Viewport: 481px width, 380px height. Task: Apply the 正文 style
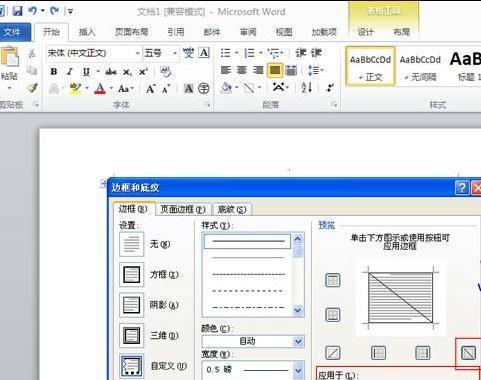[370, 66]
